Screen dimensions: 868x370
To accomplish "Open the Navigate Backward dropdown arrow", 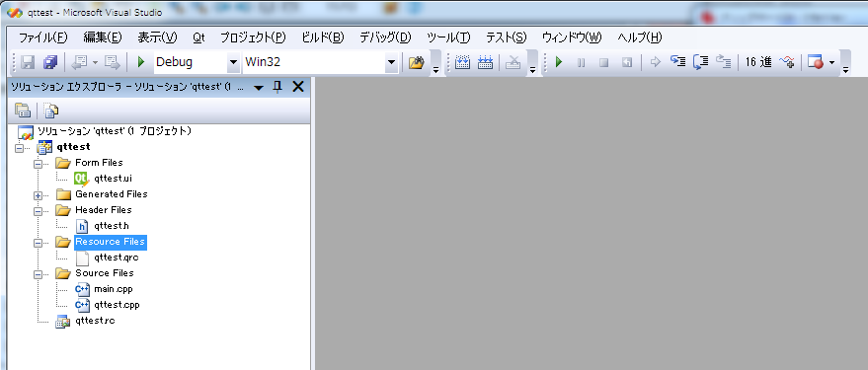I will click(x=95, y=62).
